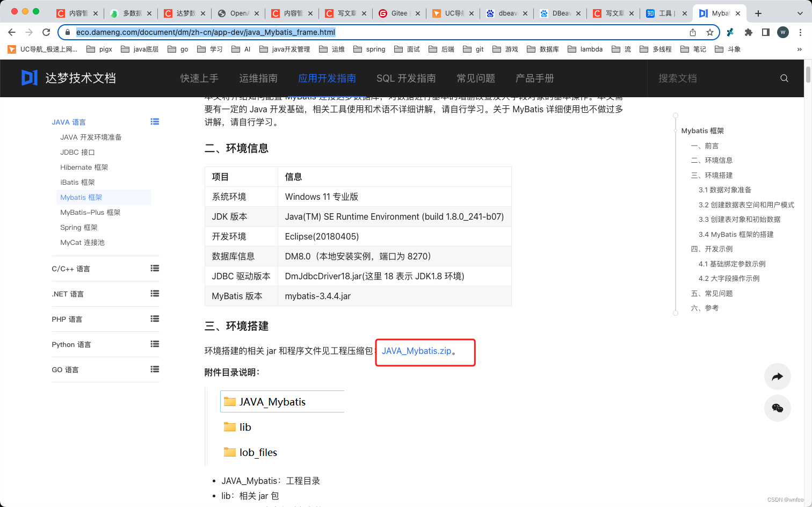Toggle the browser side panel icon
812x507 pixels.
point(766,32)
